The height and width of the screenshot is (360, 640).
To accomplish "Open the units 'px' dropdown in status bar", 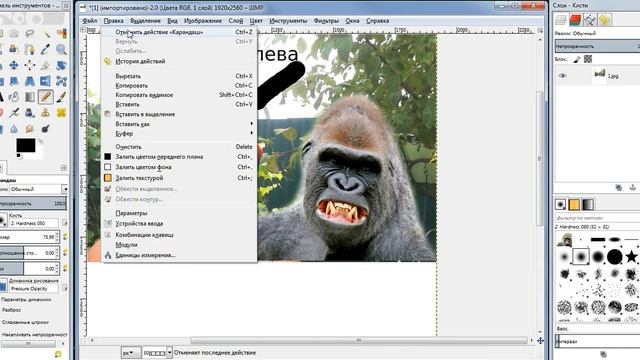I will 130,353.
